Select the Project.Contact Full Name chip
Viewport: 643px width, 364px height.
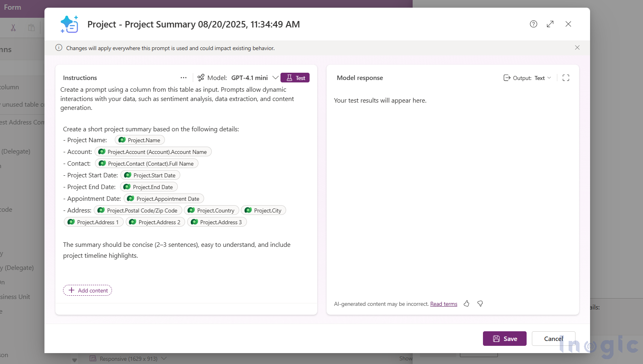tap(147, 164)
